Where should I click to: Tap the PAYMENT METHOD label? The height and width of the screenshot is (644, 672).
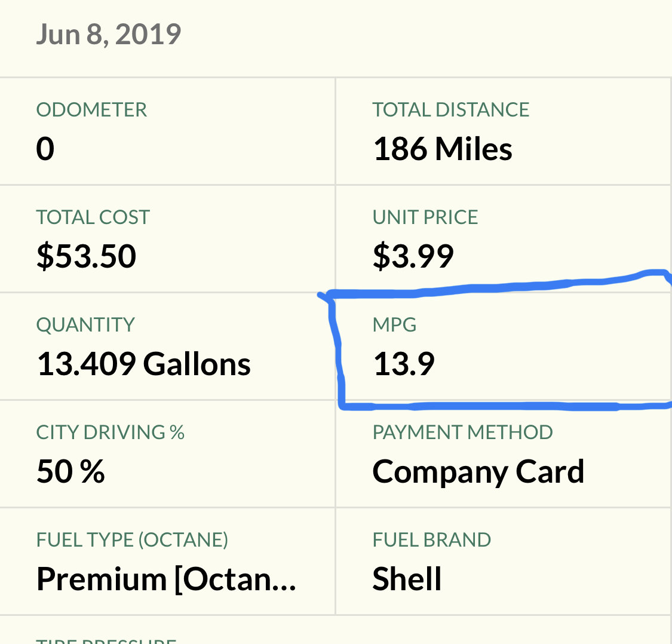pyautogui.click(x=462, y=432)
